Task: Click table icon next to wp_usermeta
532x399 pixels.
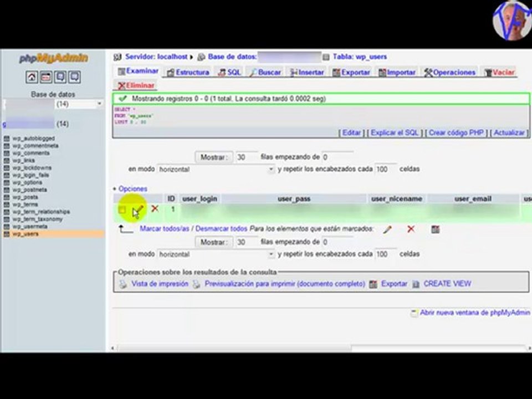Action: pos(7,226)
